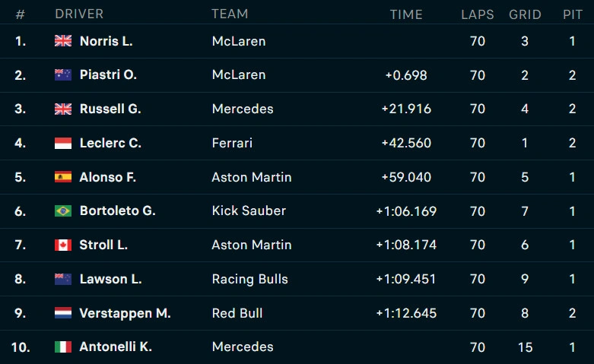Click the LAPS column header

point(477,14)
